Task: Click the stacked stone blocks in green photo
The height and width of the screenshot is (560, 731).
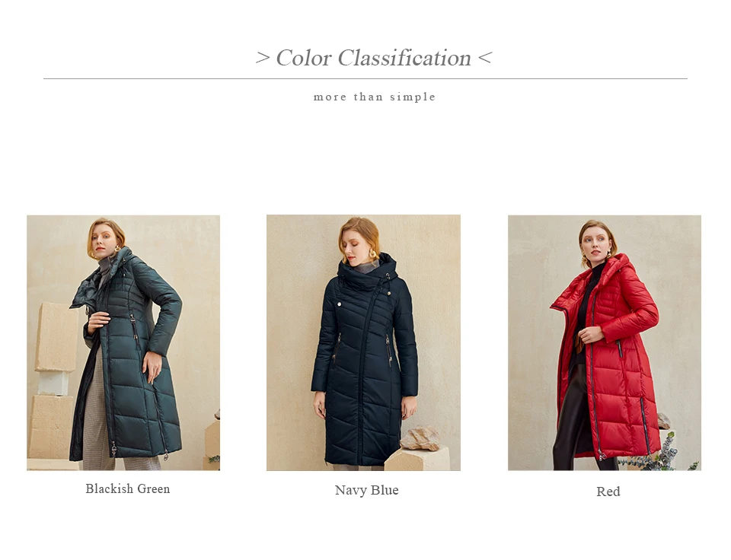Action: (x=53, y=380)
